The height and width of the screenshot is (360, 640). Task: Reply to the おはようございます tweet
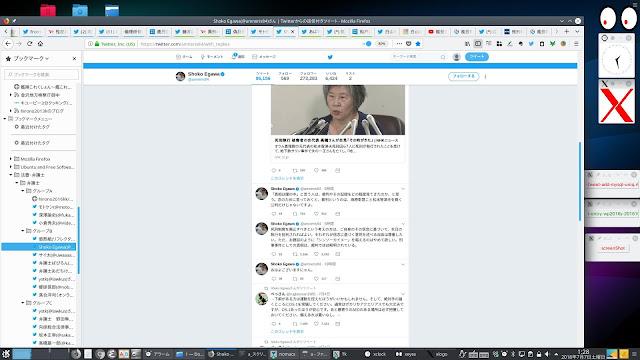tap(274, 279)
